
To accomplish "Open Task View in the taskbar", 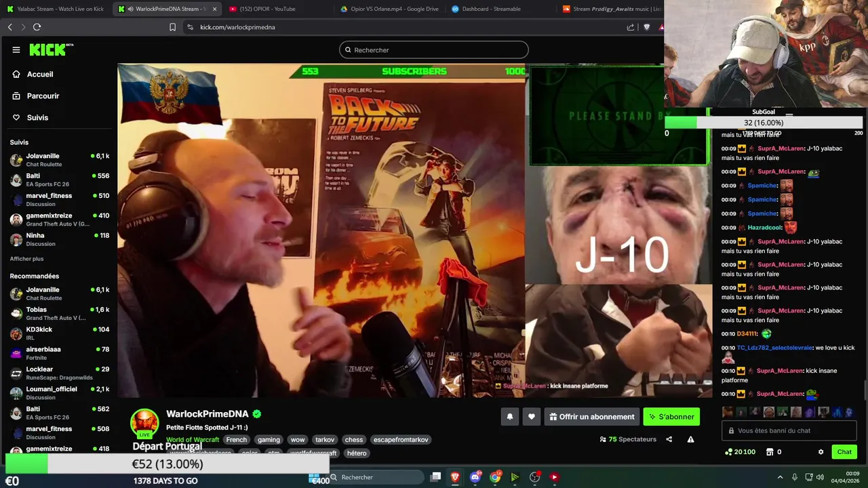I will pos(436,477).
